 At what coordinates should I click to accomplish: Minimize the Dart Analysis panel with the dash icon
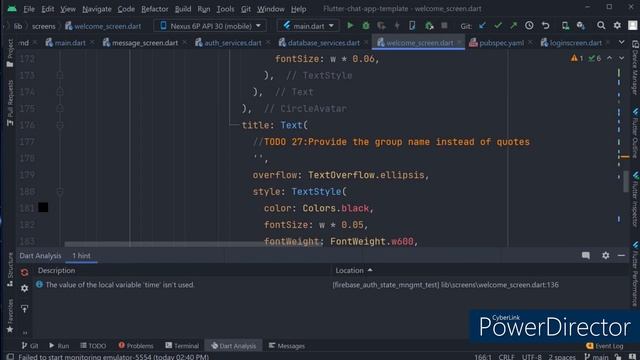point(621,256)
